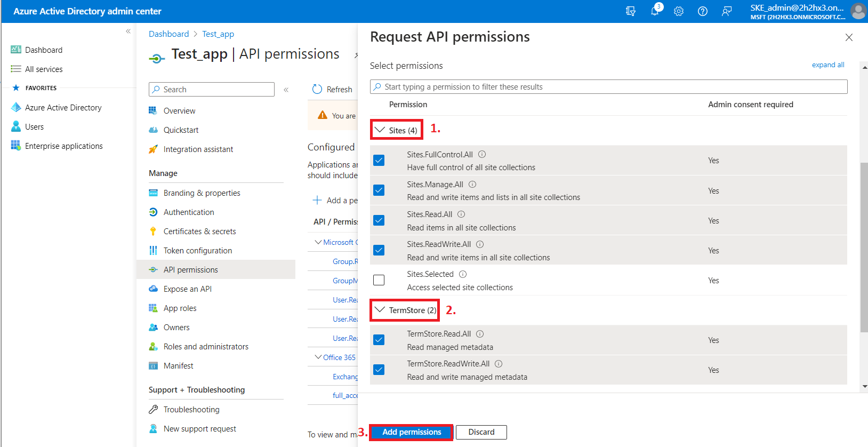Collapse the Sites (4) permission group
This screenshot has height=447, width=868.
tap(380, 130)
